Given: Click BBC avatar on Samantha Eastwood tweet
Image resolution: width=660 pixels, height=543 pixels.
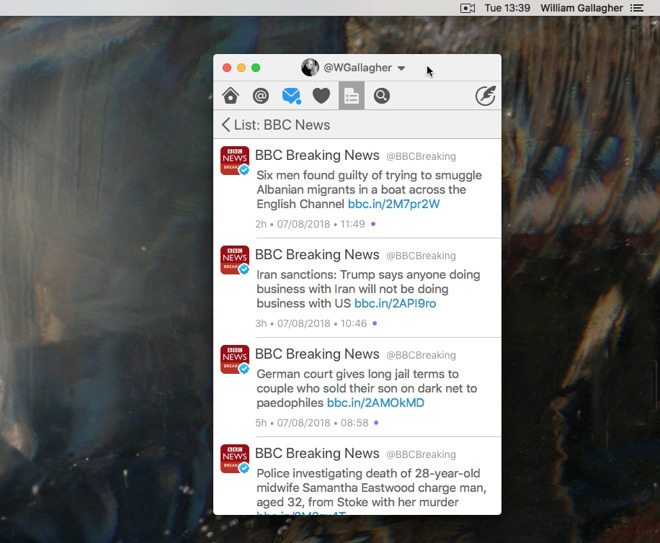Looking at the screenshot, I should 235,458.
